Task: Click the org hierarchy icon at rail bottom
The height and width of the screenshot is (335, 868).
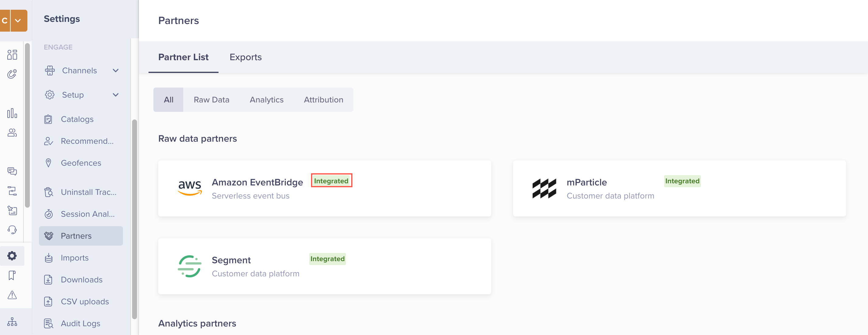Action: (x=12, y=322)
